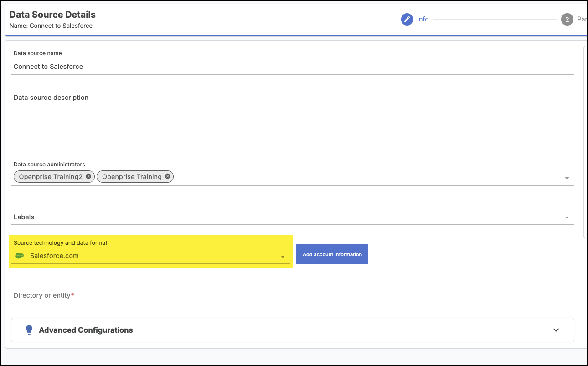Click the Data Source Details heading
588x366 pixels.
(x=52, y=15)
